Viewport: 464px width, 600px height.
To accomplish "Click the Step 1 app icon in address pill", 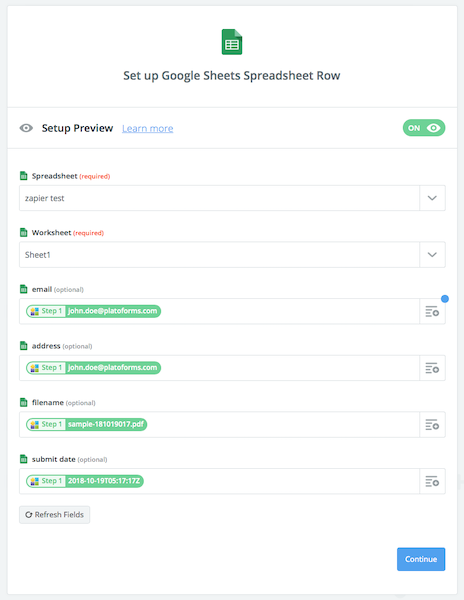I will click(35, 368).
